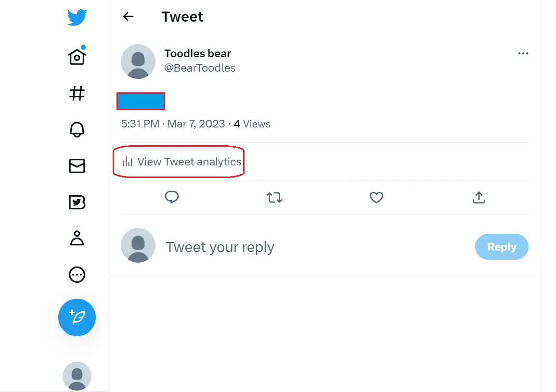Open Twitter Blue sidebar icon

pos(77,202)
